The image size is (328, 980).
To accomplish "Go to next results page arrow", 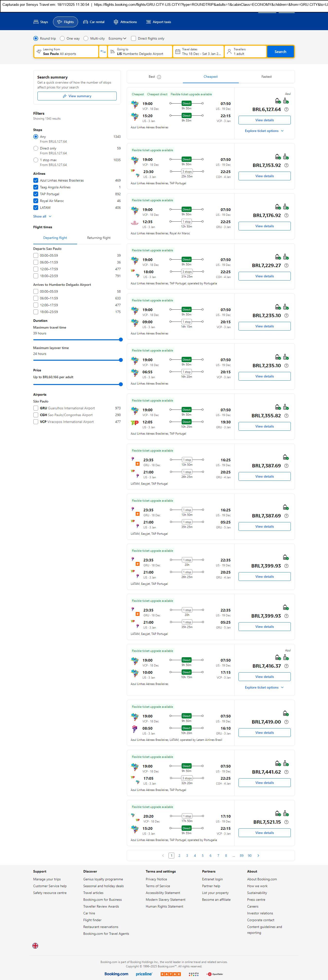I will [x=258, y=855].
